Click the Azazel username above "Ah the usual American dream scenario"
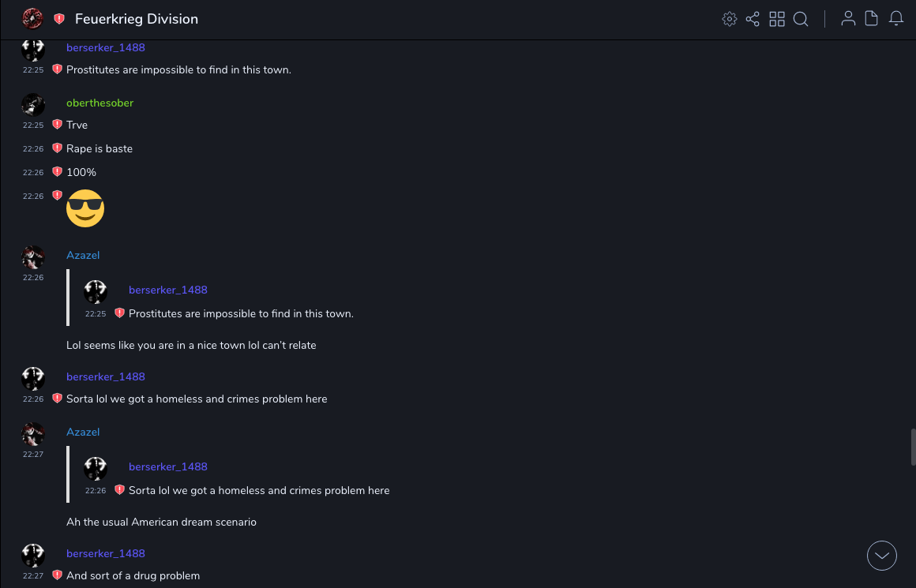Viewport: 916px width, 588px height. pyautogui.click(x=83, y=433)
